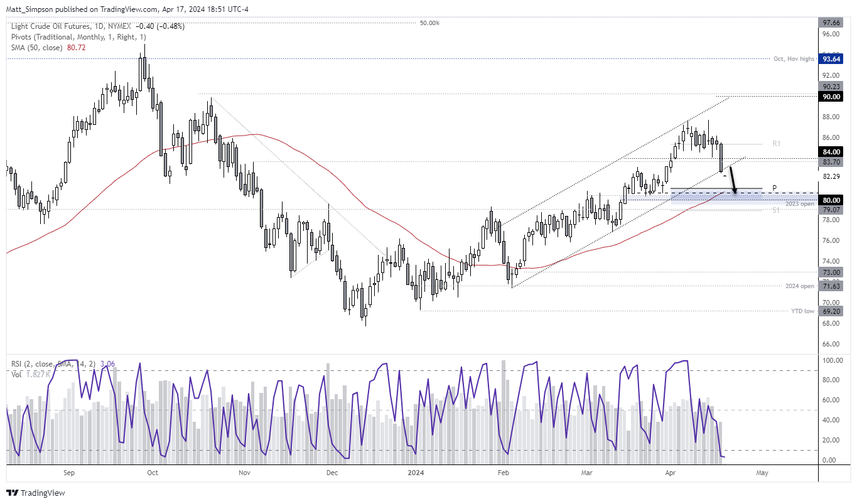The height and width of the screenshot is (504, 857).
Task: Click Feb on the time axis
Action: [502, 472]
